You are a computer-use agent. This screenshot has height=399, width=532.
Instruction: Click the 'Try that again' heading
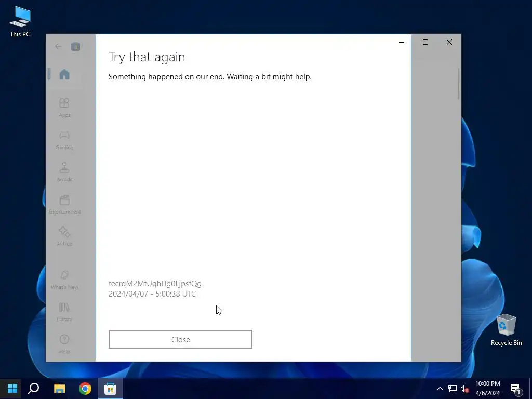[147, 57]
